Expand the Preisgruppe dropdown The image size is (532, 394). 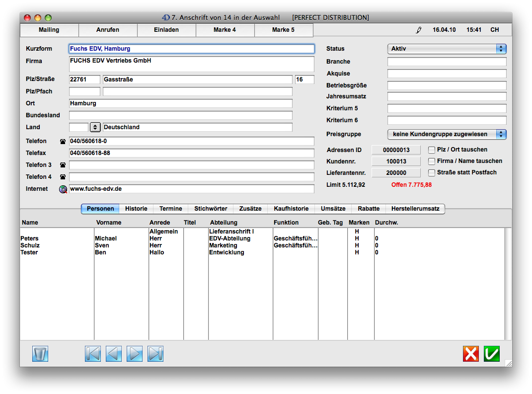pos(447,134)
